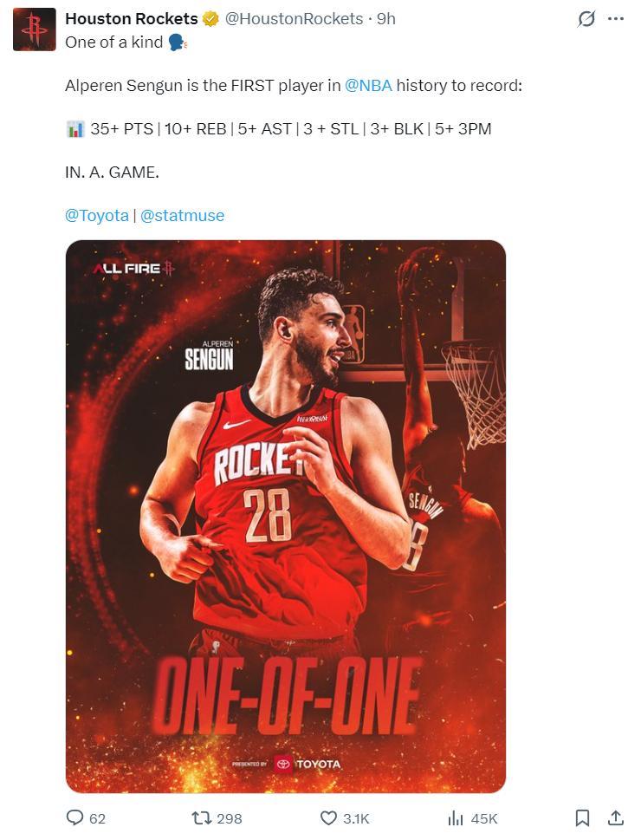
Task: Open the Grok circle-slash icon
Action: coord(586,19)
